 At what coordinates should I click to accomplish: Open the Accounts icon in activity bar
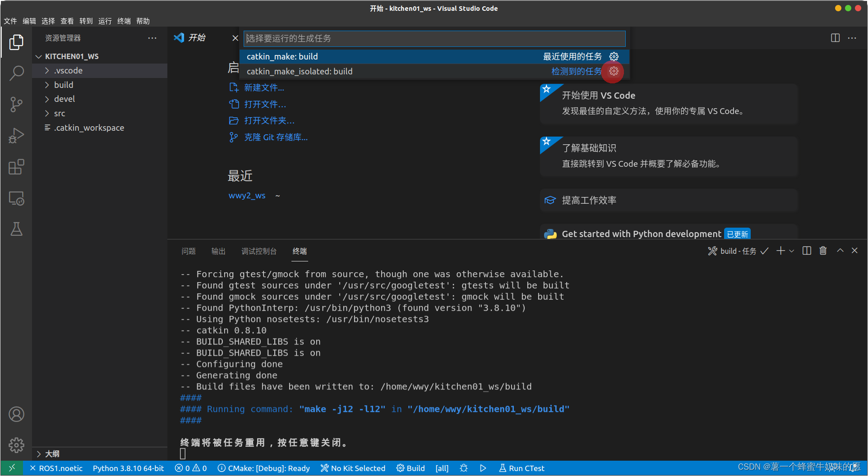pyautogui.click(x=16, y=414)
